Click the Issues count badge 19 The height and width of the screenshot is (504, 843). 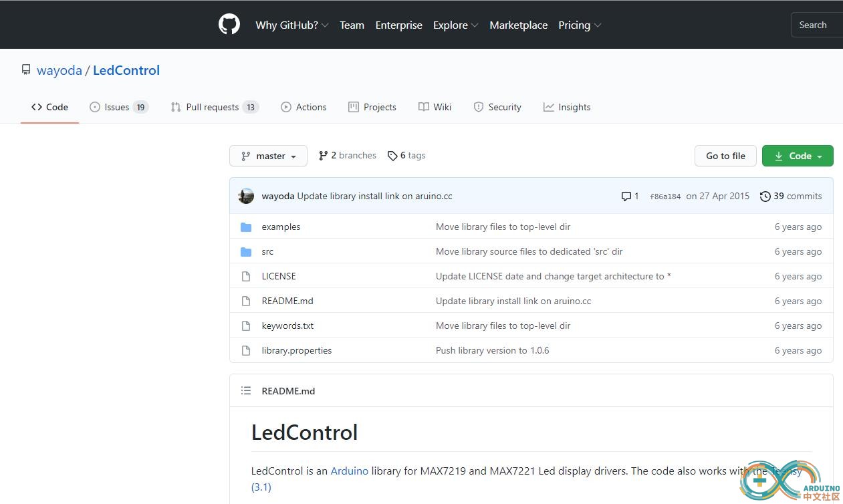[140, 107]
